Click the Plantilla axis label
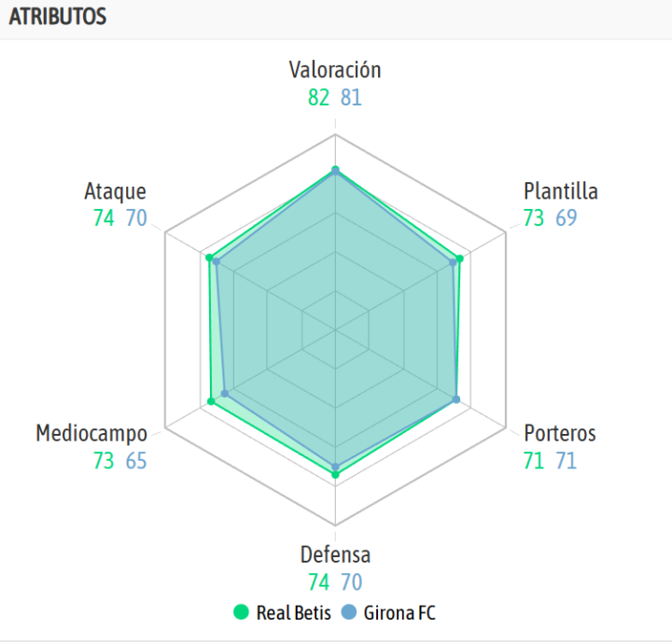 click(561, 191)
